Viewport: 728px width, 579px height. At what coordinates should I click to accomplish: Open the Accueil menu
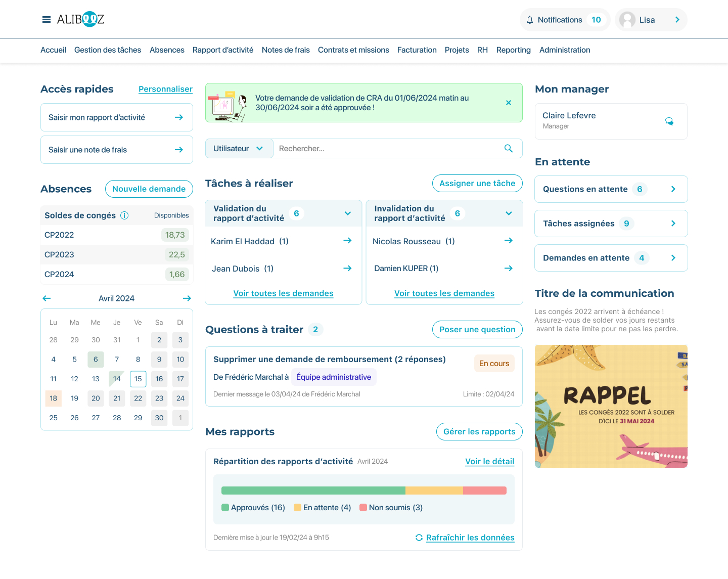pyautogui.click(x=53, y=50)
